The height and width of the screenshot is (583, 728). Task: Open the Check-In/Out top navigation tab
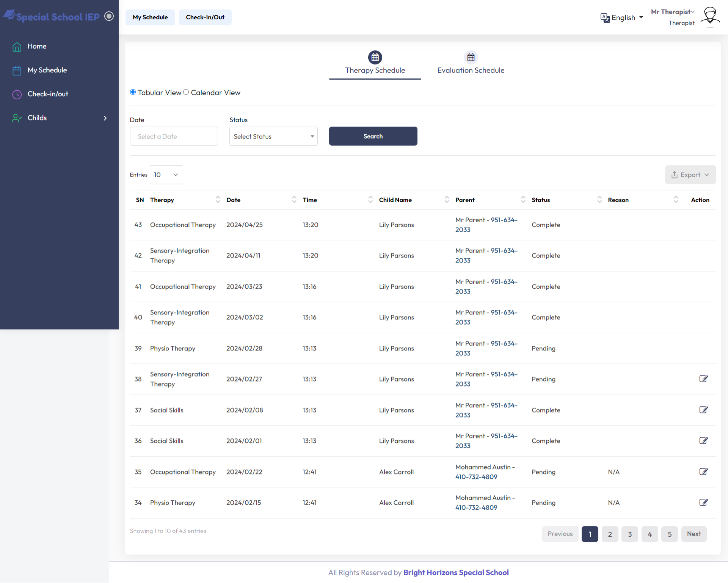205,17
